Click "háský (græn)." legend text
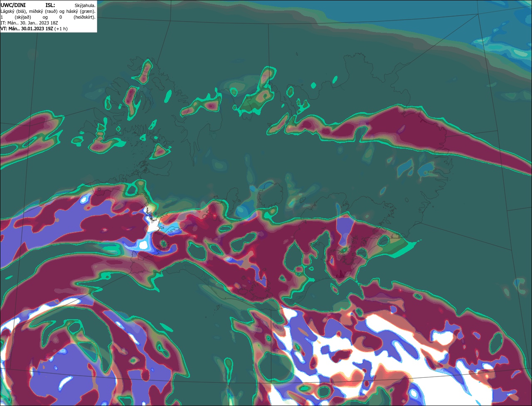The image size is (532, 406). coord(81,11)
